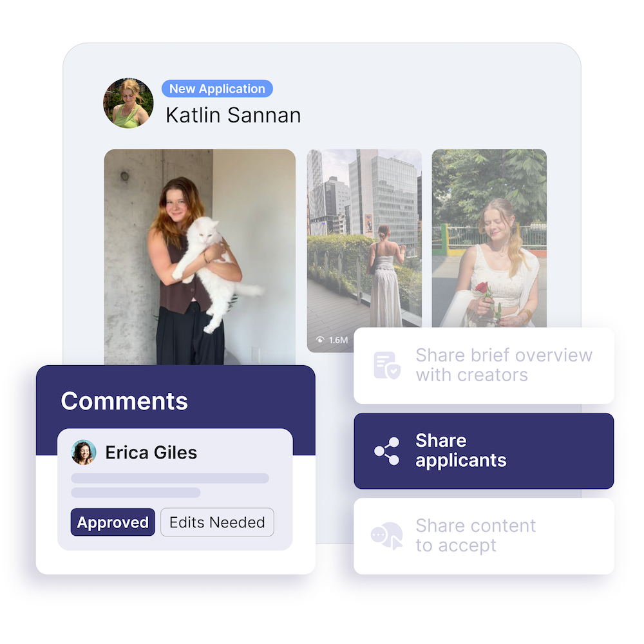Select the Approved status button

pos(113,522)
